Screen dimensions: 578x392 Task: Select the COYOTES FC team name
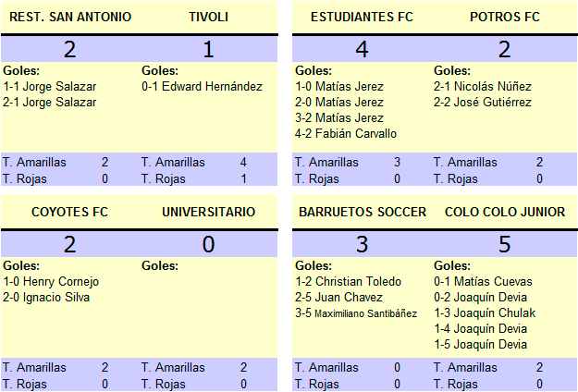coord(69,213)
